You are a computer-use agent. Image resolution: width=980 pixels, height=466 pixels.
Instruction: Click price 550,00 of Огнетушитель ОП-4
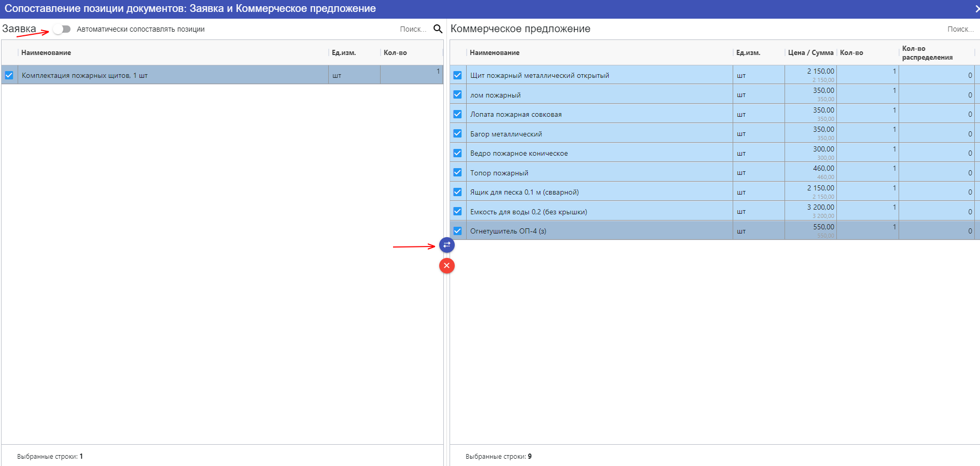[823, 227]
